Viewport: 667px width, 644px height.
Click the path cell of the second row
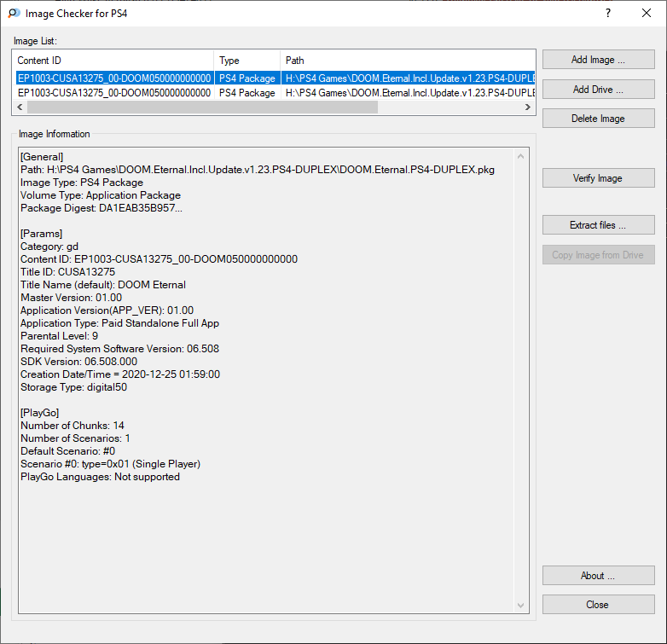[x=409, y=93]
